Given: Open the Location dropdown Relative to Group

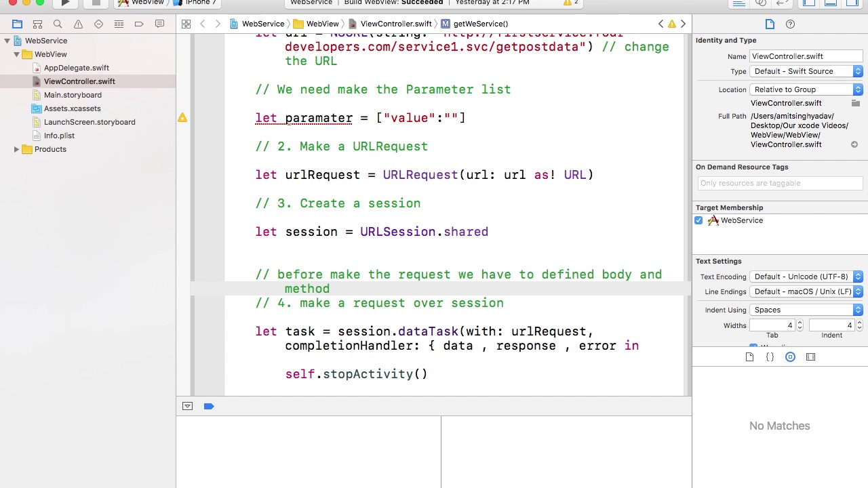Looking at the screenshot, I should pyautogui.click(x=806, y=89).
